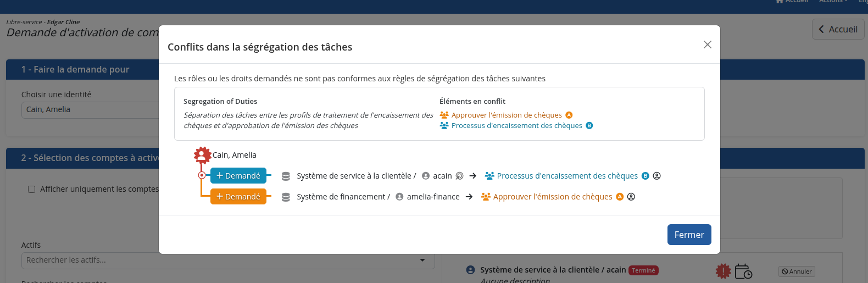
Task: Click the Annuler button in background page
Action: tap(797, 271)
